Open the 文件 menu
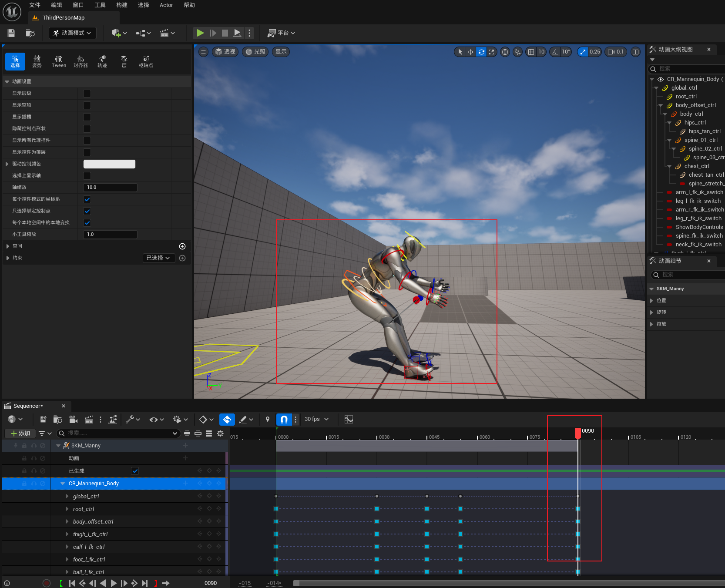Image resolution: width=725 pixels, height=588 pixels. click(x=35, y=5)
